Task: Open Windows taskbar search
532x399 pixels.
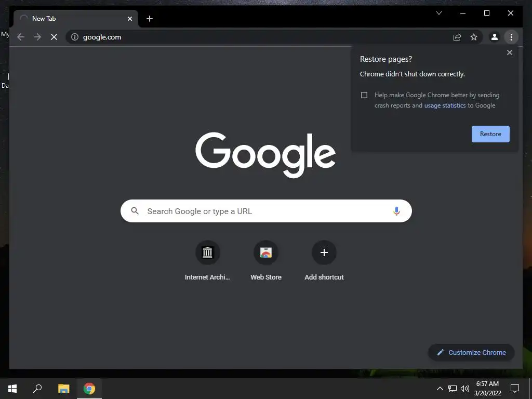Action: 37,389
